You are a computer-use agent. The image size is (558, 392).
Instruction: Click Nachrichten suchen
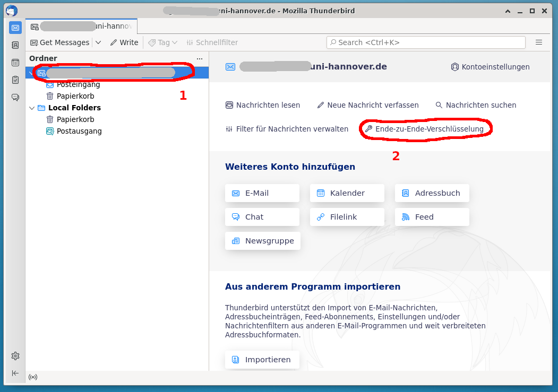(476, 105)
